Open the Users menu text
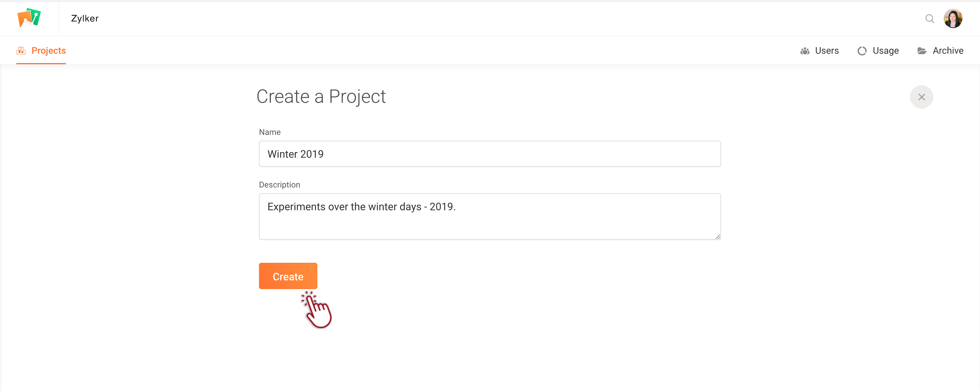The height and width of the screenshot is (391, 980). pos(827,51)
